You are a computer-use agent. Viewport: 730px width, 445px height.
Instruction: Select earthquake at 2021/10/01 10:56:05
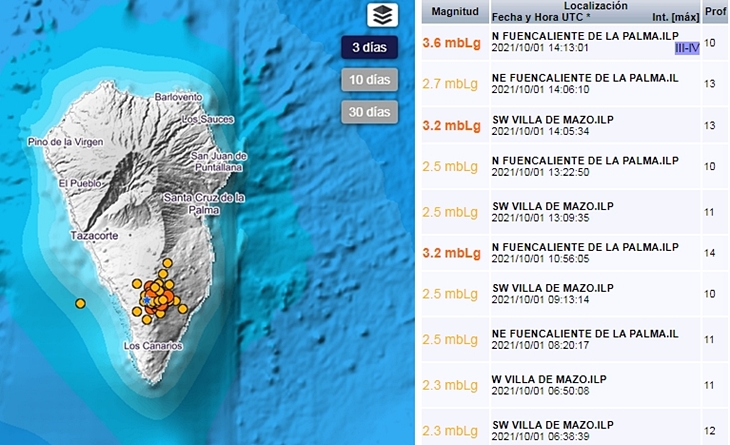pyautogui.click(x=540, y=259)
